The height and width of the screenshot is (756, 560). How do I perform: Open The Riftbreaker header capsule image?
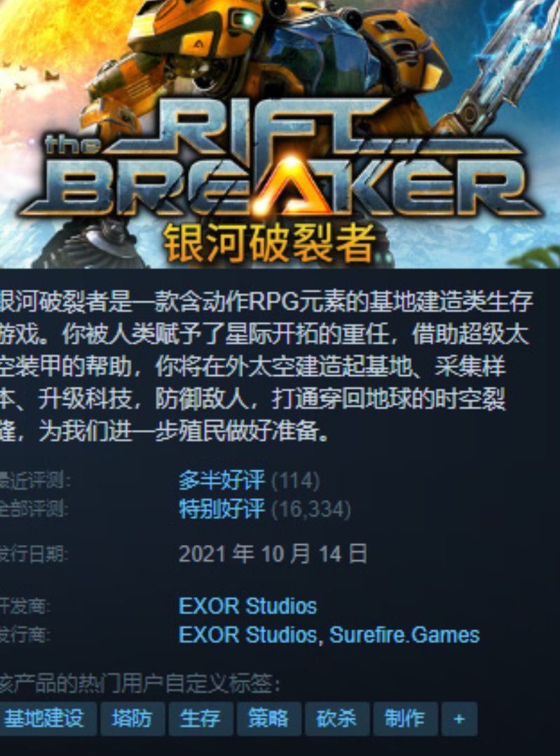point(280,134)
